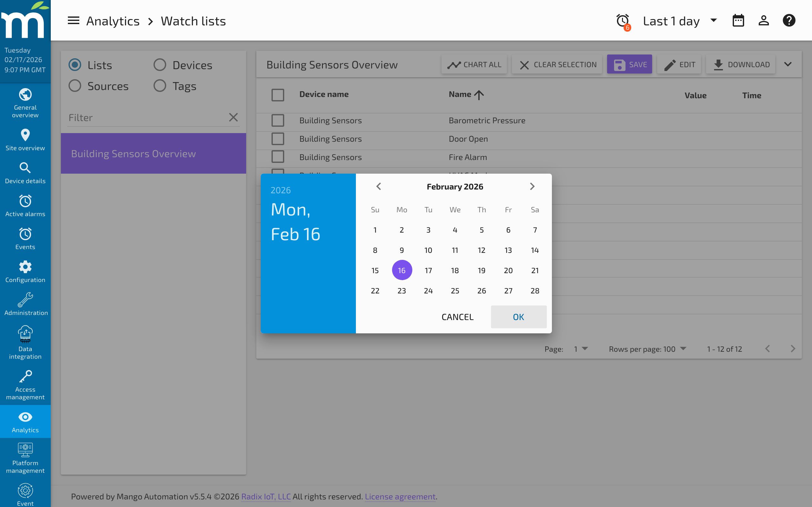Open the Last 1 day time range dropdown

[x=679, y=21]
